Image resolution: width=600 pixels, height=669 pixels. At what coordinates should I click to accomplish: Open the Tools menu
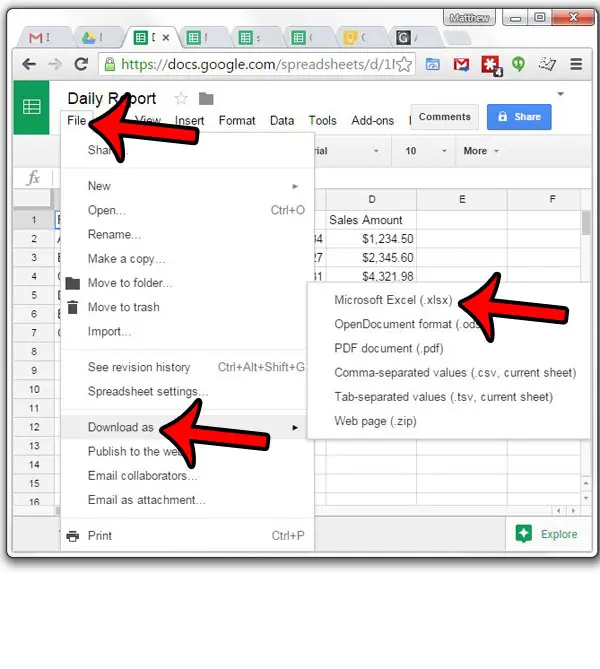tap(323, 121)
